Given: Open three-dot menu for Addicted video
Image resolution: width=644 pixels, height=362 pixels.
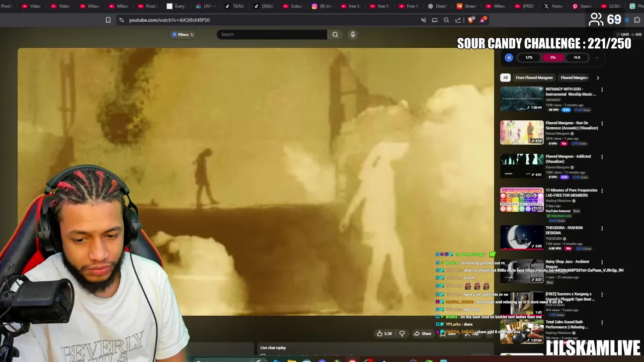Looking at the screenshot, I should [x=602, y=157].
